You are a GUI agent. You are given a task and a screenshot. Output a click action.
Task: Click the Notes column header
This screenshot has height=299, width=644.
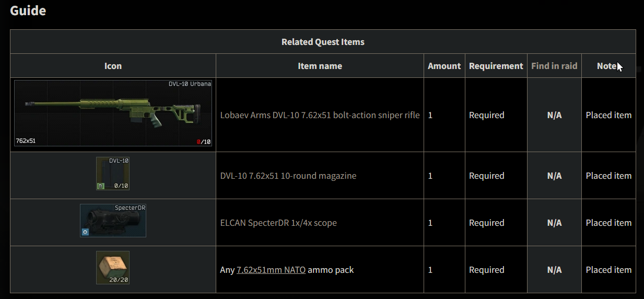click(x=608, y=66)
